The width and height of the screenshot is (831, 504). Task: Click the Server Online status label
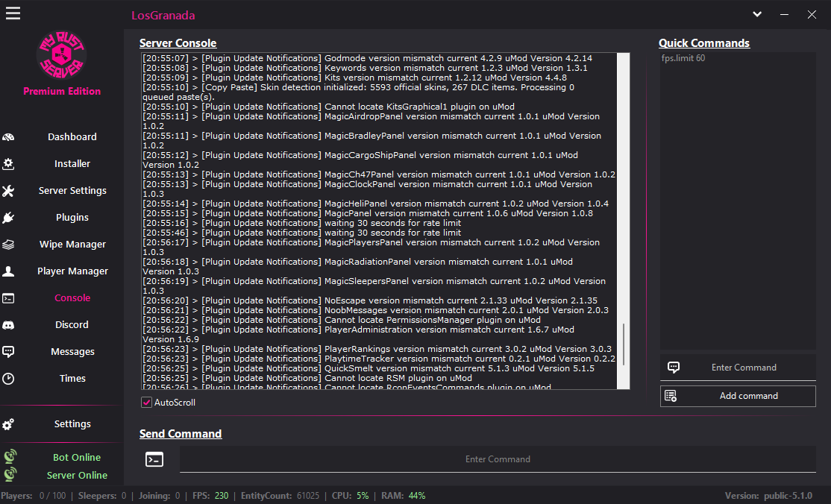[77, 476]
